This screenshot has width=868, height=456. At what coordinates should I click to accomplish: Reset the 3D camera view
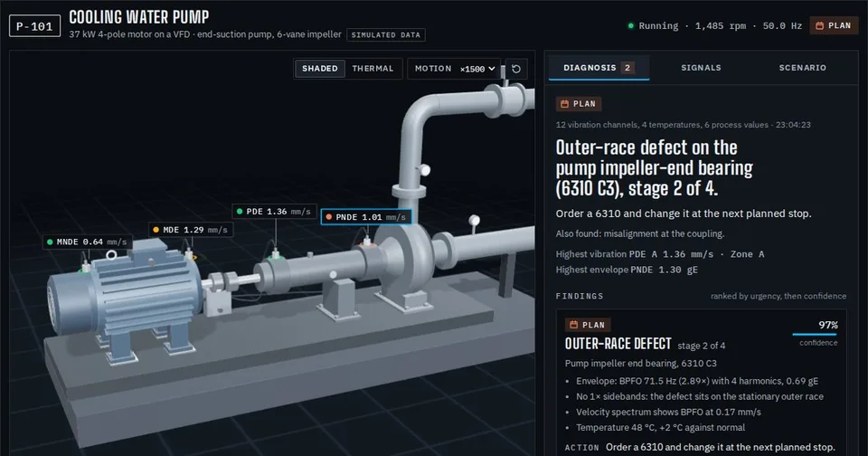point(516,69)
